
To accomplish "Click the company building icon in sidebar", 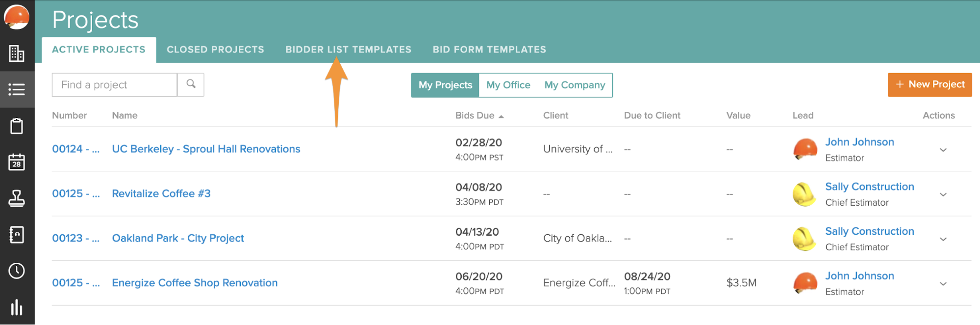I will pos(17,54).
